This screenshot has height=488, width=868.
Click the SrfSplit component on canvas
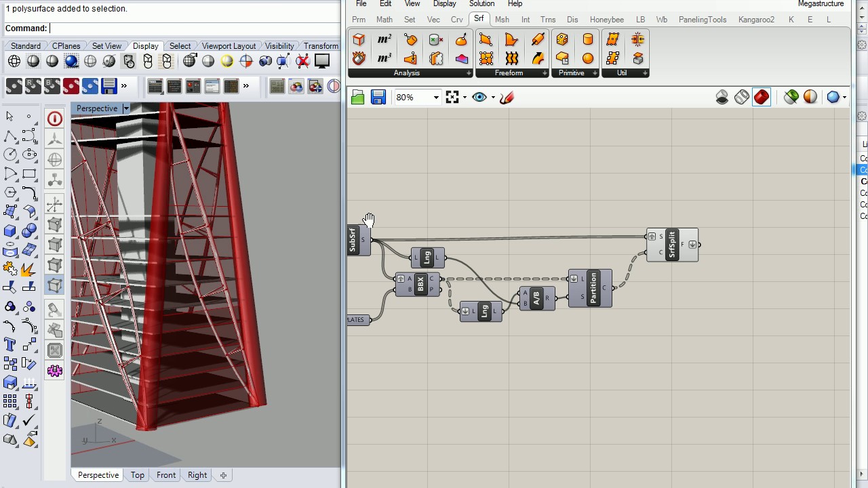click(x=672, y=245)
